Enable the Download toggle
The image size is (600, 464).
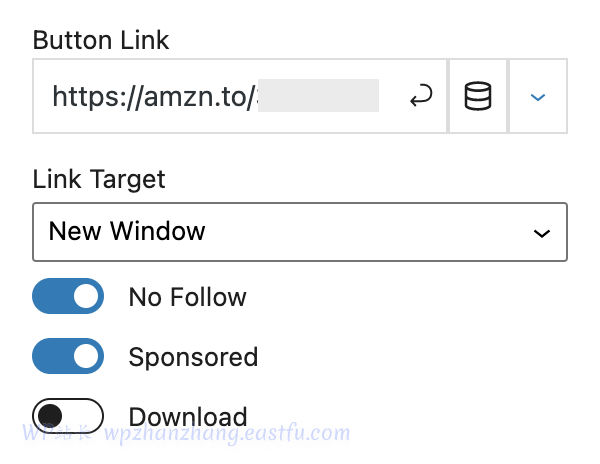[68, 416]
